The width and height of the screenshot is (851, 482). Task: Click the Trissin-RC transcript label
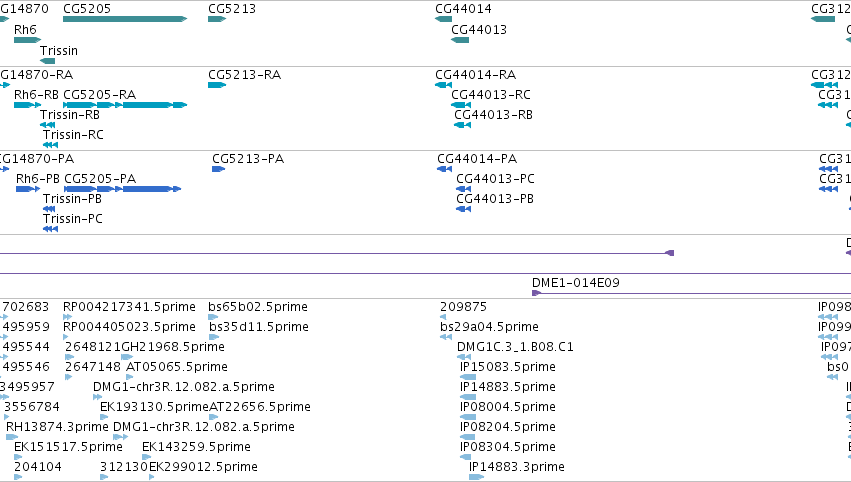[x=73, y=135]
